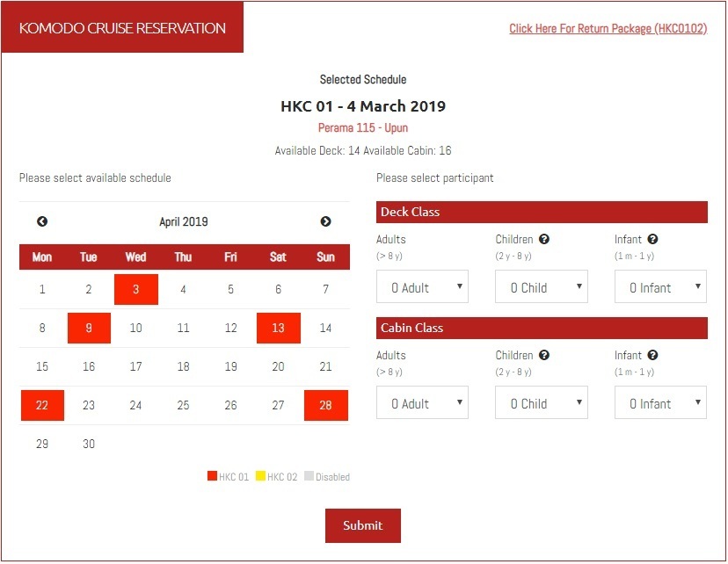Click date 24 in the calendar
This screenshot has height=564, width=728.
pos(136,405)
